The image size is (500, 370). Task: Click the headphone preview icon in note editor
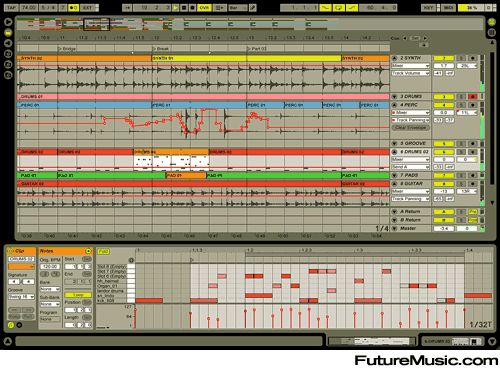tap(131, 260)
